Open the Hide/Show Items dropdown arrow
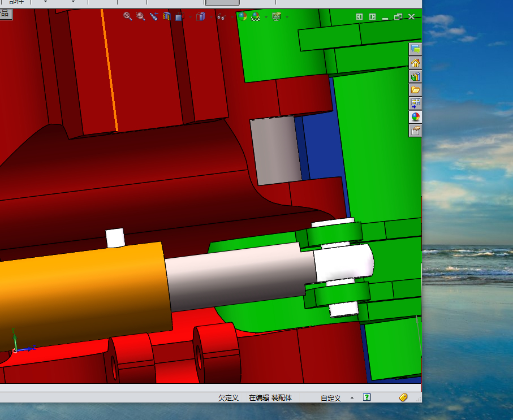 [x=232, y=17]
